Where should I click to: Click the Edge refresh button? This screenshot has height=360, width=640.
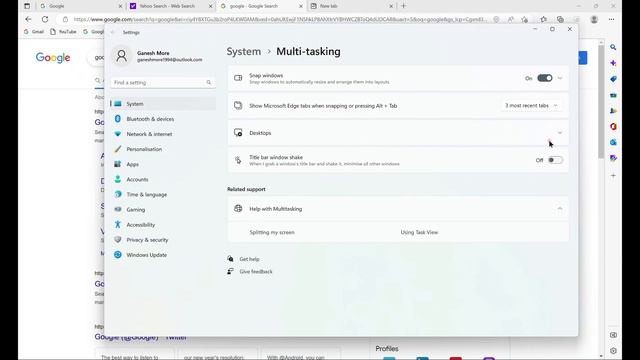[x=45, y=19]
